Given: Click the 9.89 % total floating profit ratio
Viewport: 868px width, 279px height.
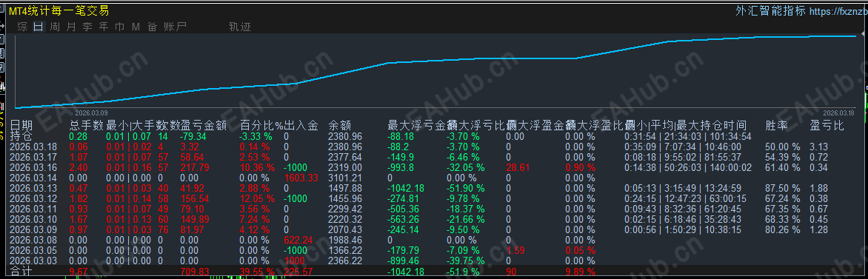Looking at the screenshot, I should [x=581, y=272].
